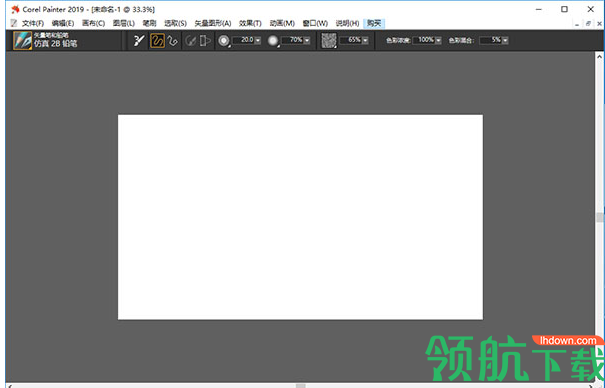Click the paper grain texture icon
The height and width of the screenshot is (388, 605).
329,40
